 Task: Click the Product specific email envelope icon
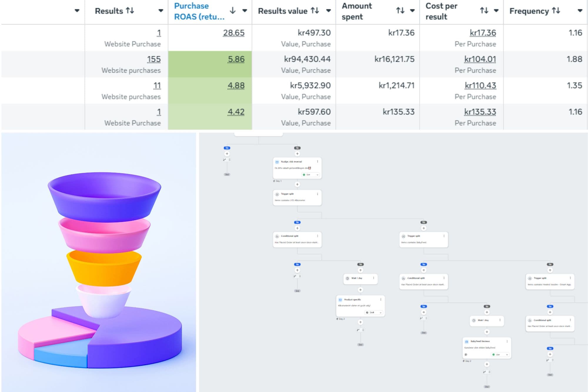click(340, 300)
